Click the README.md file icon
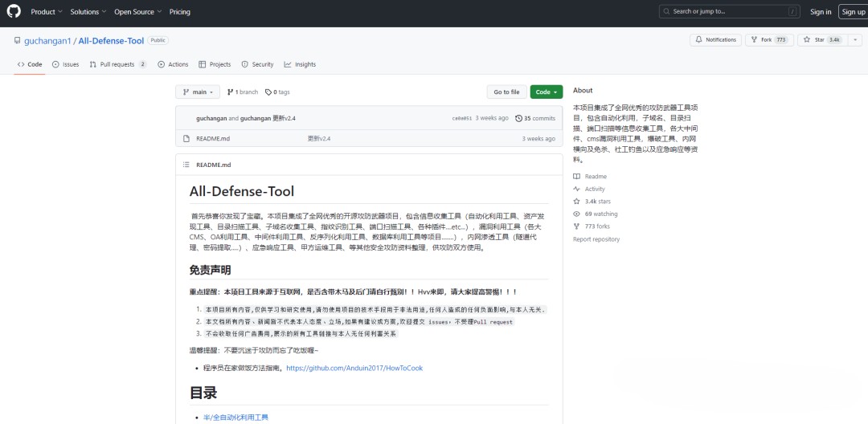 coord(186,138)
